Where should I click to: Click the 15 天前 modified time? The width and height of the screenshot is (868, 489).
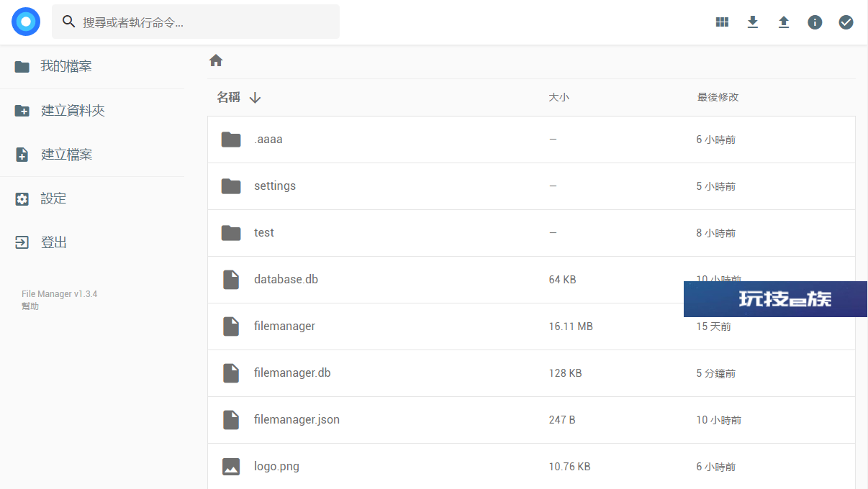tap(713, 326)
